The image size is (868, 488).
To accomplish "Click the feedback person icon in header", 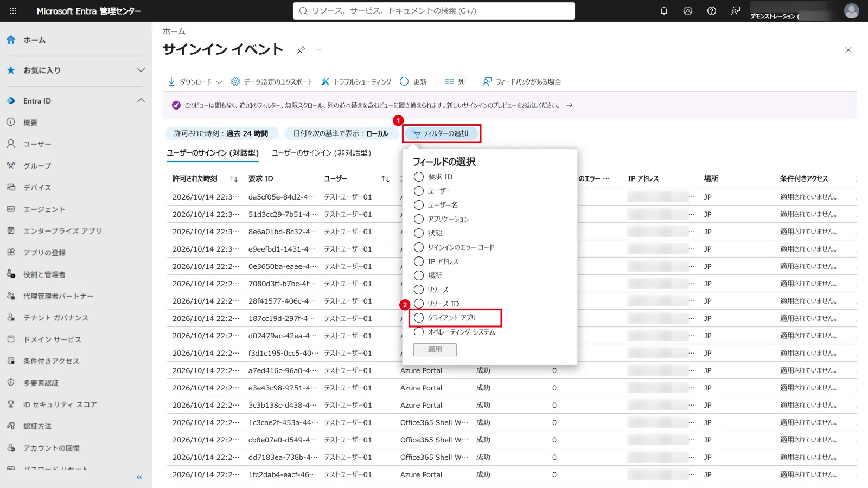I will [736, 11].
